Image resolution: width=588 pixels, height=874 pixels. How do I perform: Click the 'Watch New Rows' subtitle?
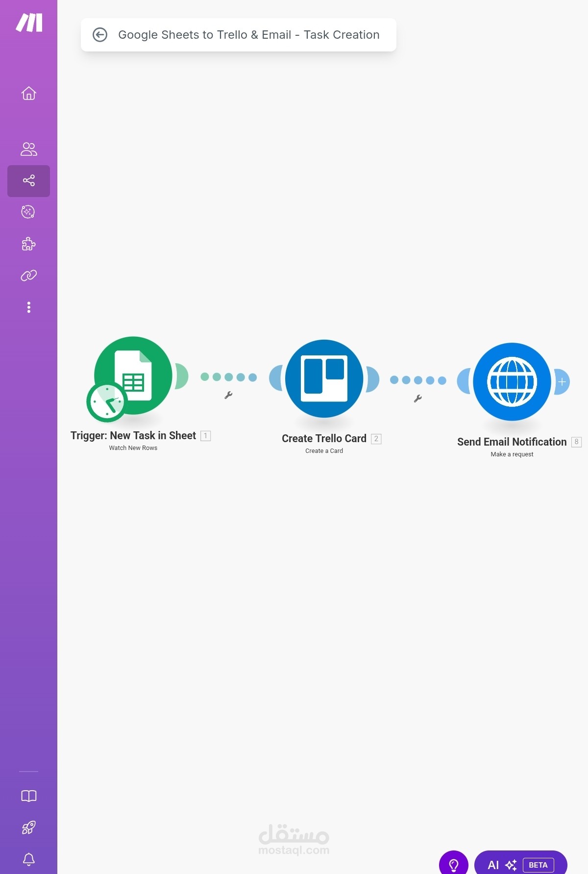click(x=133, y=448)
